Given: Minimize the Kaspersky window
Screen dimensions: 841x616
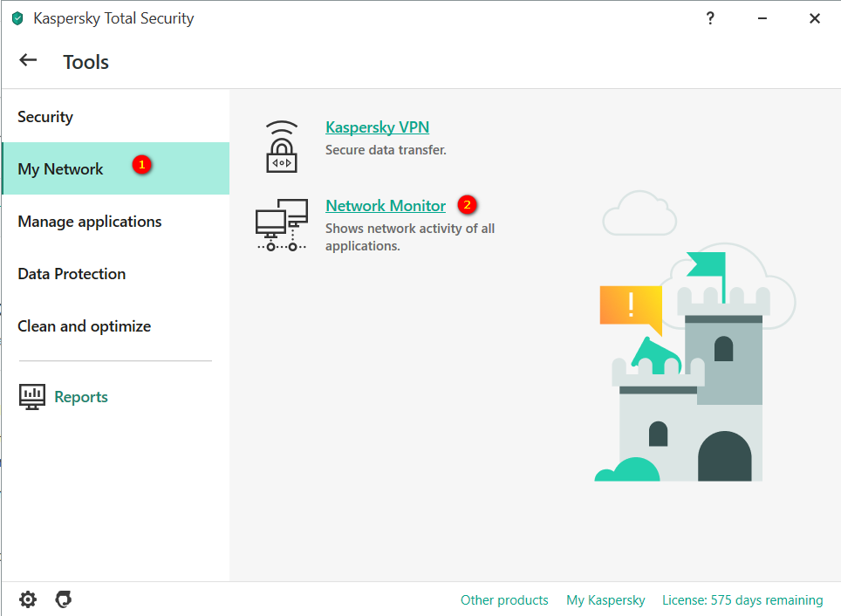Looking at the screenshot, I should pos(762,19).
